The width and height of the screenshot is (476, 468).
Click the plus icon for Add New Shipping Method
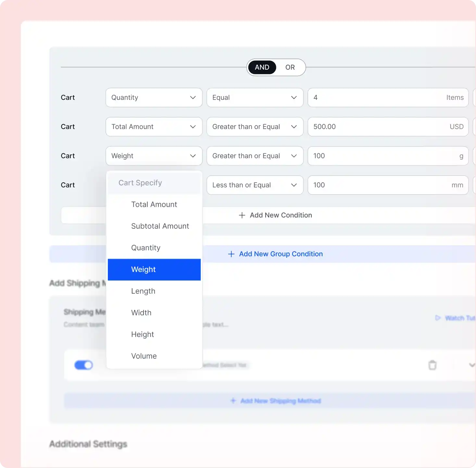233,401
